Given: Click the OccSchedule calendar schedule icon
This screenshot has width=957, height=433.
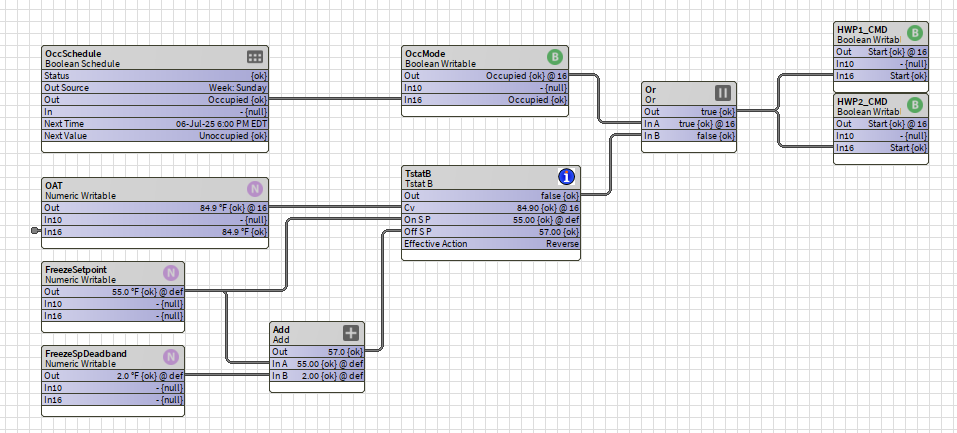Looking at the screenshot, I should click(254, 58).
